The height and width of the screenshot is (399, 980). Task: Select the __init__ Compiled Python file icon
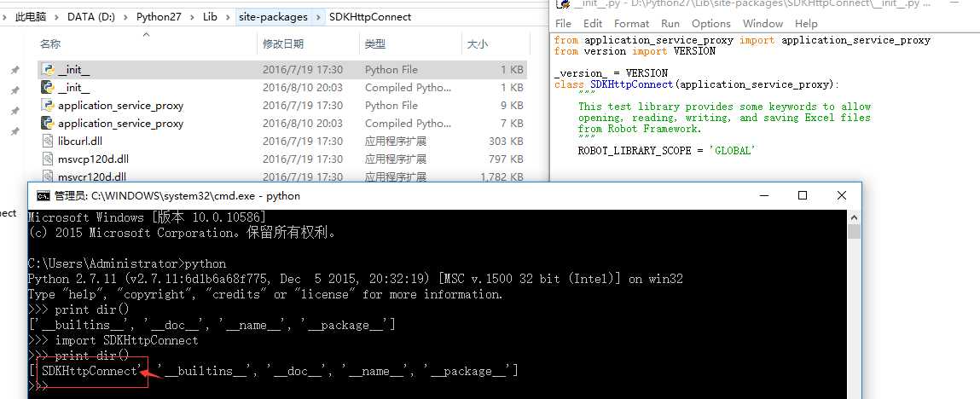[x=48, y=87]
